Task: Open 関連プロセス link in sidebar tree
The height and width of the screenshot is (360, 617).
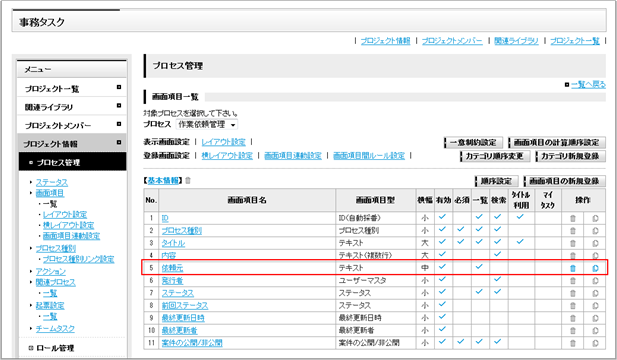Action: coord(55,282)
